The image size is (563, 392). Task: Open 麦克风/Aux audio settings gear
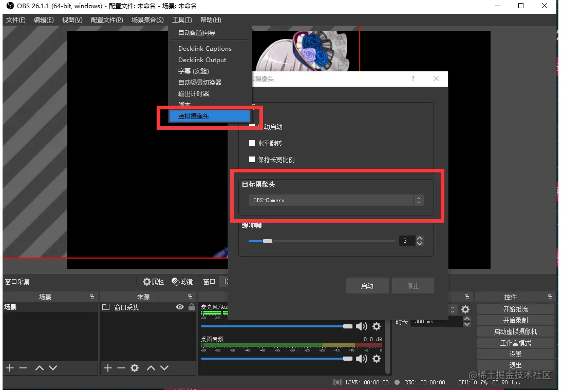pos(377,326)
